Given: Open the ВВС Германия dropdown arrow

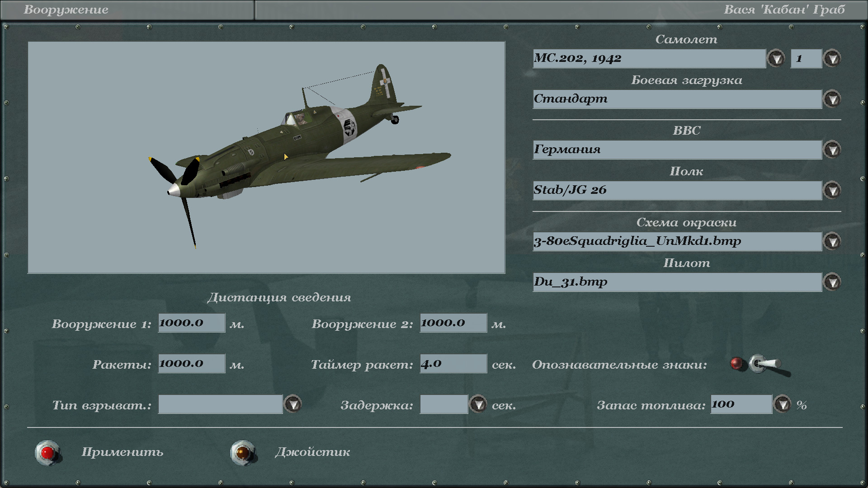Looking at the screenshot, I should tap(832, 150).
